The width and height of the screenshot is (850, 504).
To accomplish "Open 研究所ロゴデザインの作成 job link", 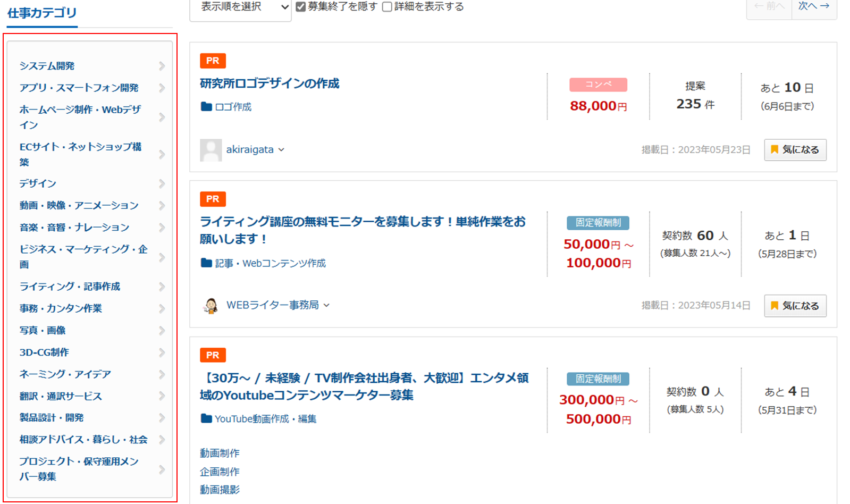I will (x=270, y=83).
